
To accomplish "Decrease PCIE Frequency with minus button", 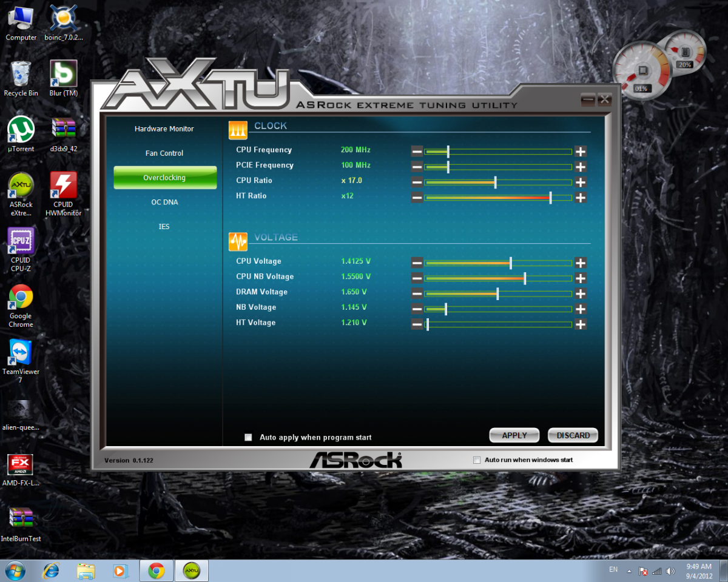I will pyautogui.click(x=417, y=167).
